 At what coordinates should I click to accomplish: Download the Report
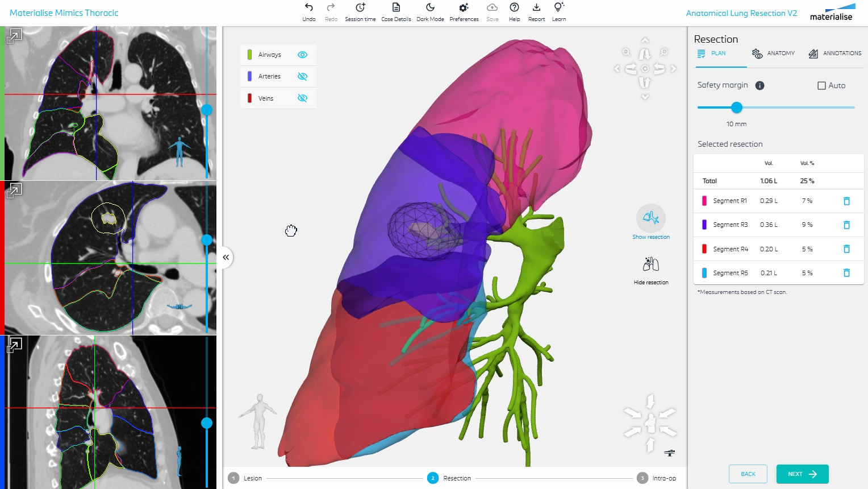click(536, 8)
